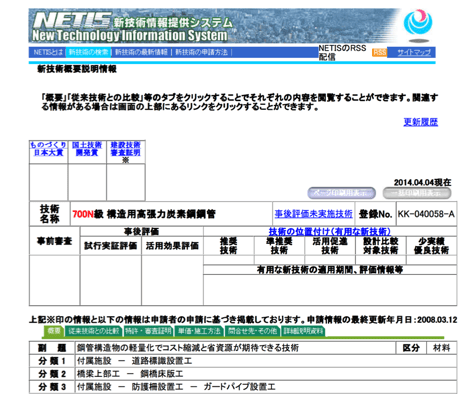476x394 pixels.
Task: Open the 技術の位置付け(有用な新技術) link
Action: tap(330, 231)
